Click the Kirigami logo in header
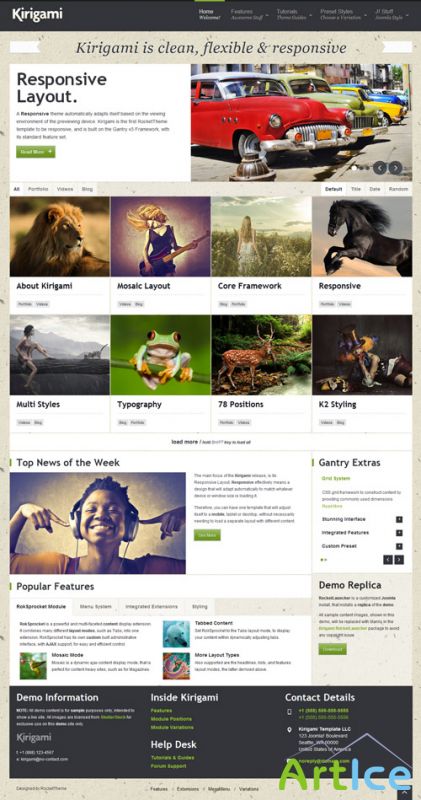This screenshot has width=421, height=800. [x=37, y=15]
